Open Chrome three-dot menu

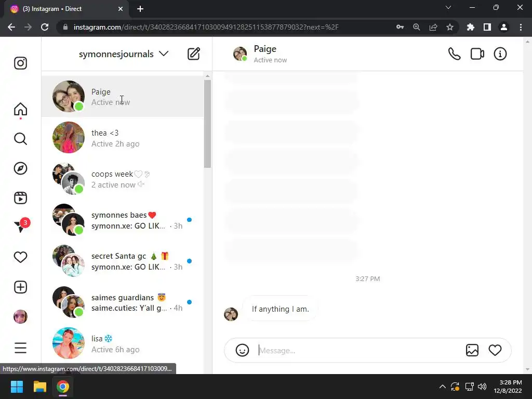click(x=521, y=27)
